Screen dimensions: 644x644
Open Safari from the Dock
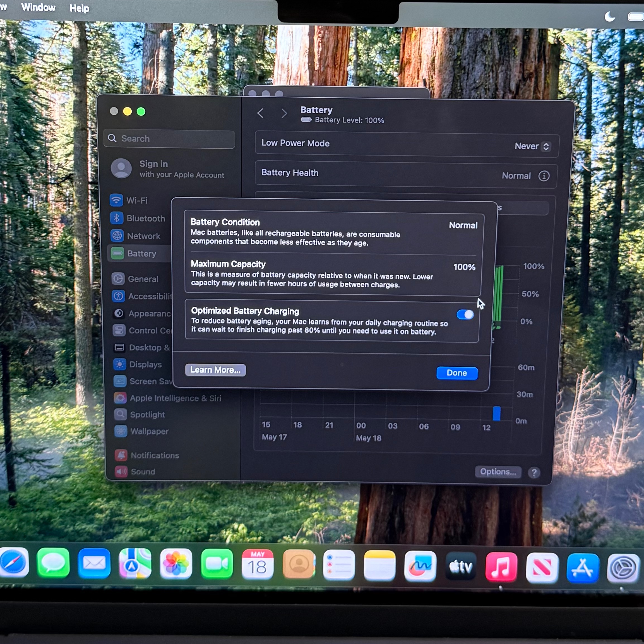point(13,562)
